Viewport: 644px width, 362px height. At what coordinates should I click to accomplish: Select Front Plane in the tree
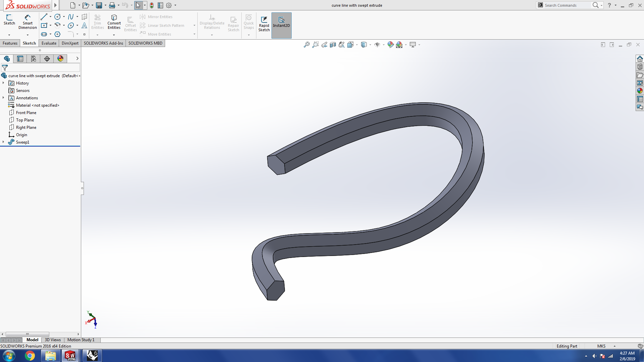[x=26, y=113]
